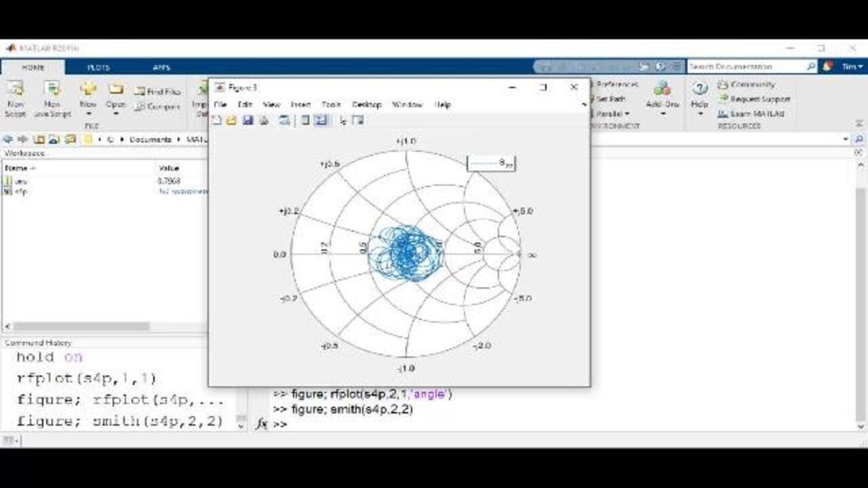This screenshot has width=868, height=488.
Task: Click the Print Figure icon
Action: pos(263,120)
